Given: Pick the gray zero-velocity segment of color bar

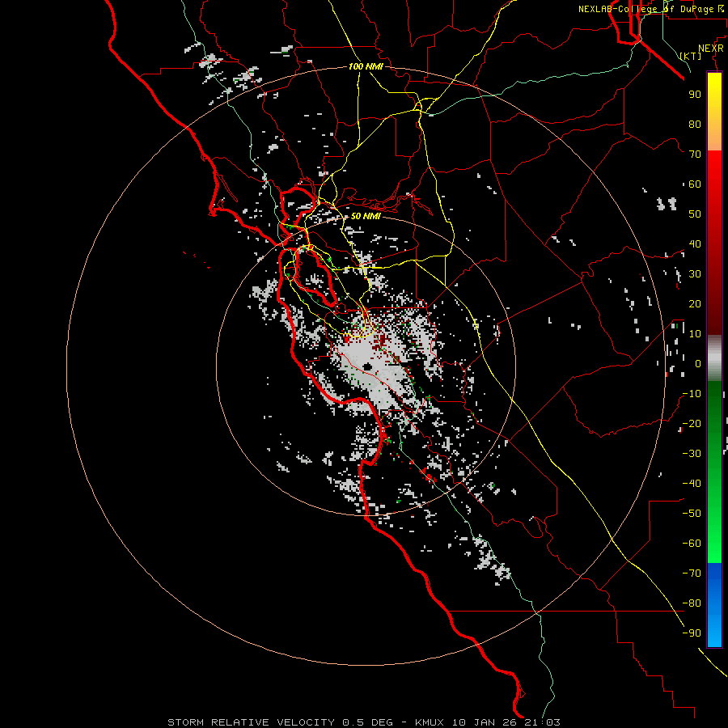Looking at the screenshot, I should (714, 358).
